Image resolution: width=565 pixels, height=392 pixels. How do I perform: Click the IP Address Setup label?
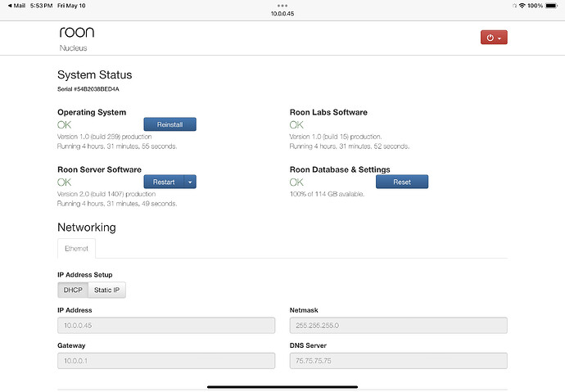(x=85, y=275)
